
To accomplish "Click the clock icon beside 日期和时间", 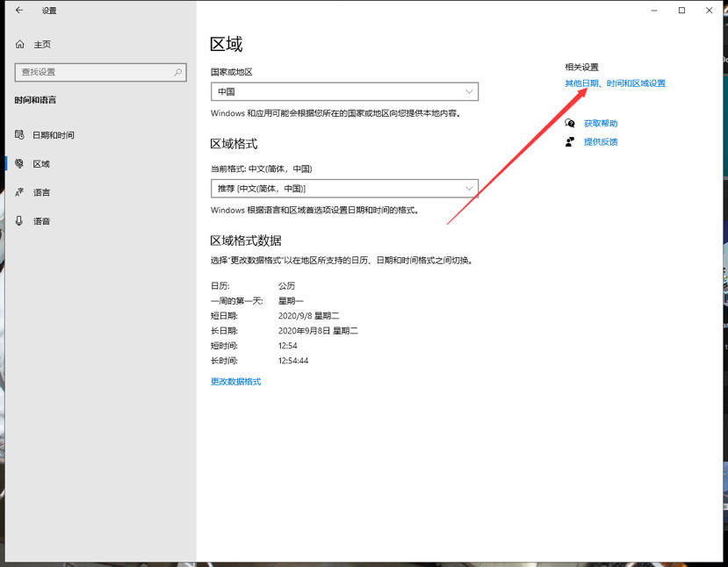I will click(x=19, y=135).
